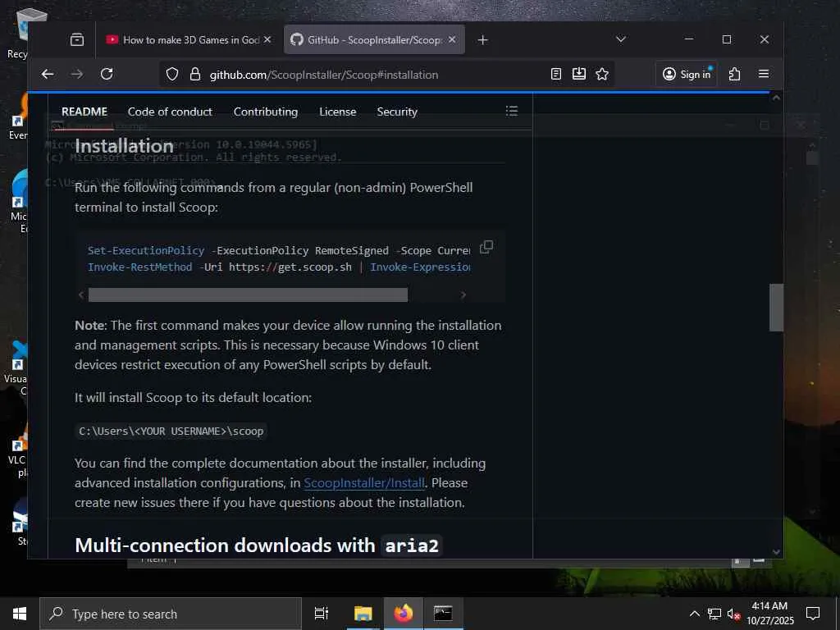Open Code of conduct tab

tap(170, 112)
